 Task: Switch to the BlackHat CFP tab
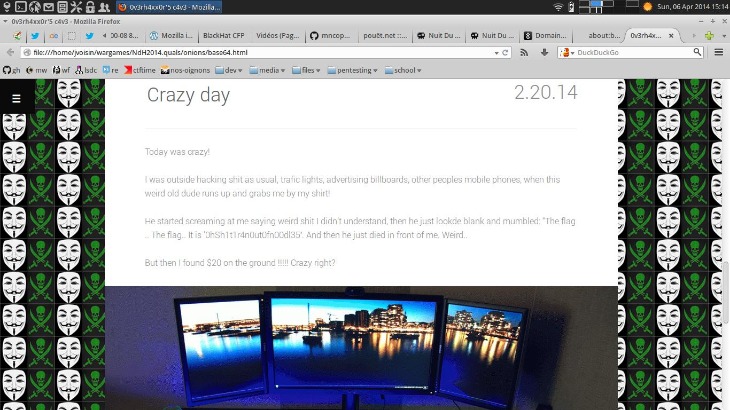223,35
